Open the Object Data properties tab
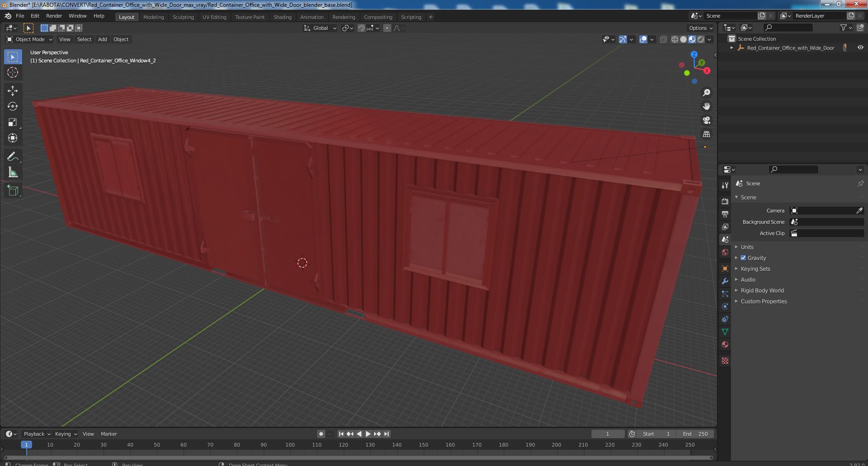Image resolution: width=868 pixels, height=466 pixels. (725, 332)
